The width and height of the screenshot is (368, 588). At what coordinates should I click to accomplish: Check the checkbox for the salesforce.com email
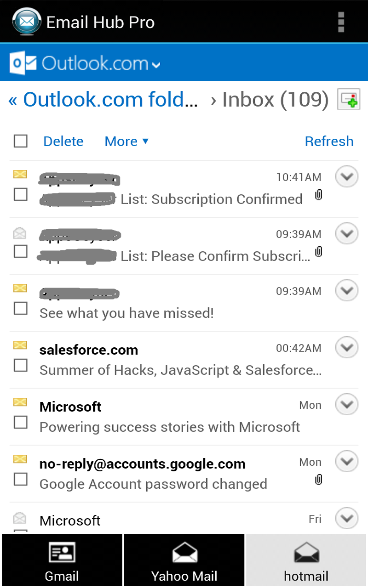(x=20, y=366)
